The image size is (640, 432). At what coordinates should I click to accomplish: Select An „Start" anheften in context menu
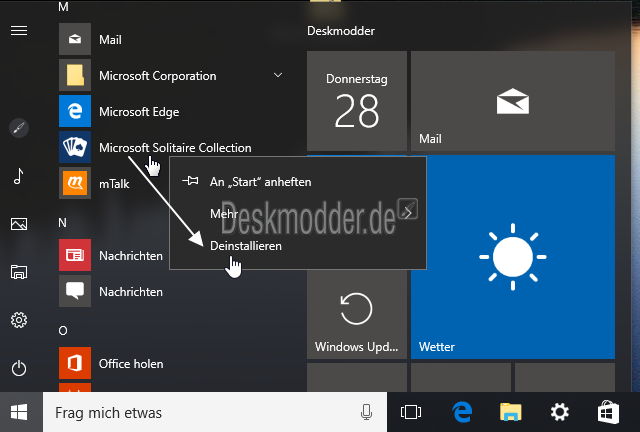click(298, 181)
